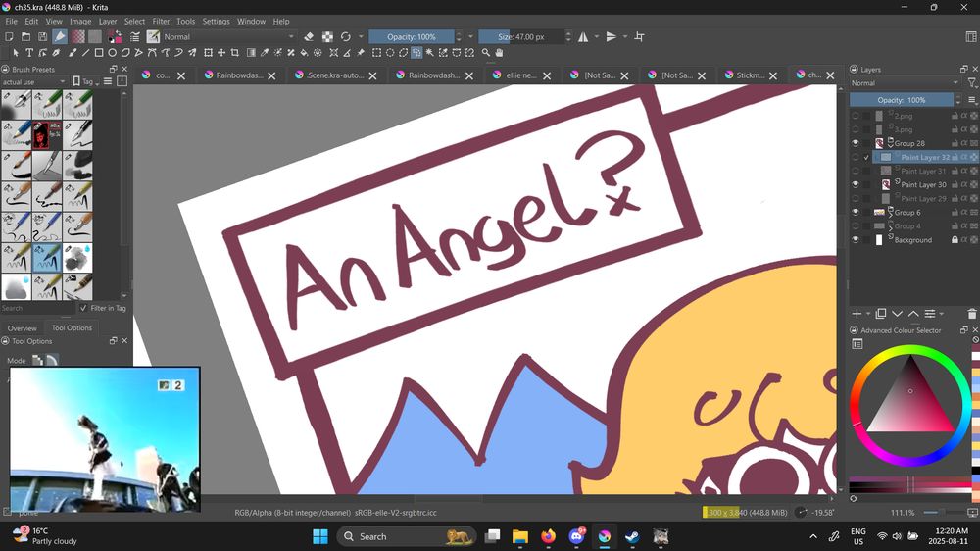Click horizontal mirror tool icon
Viewport: 980px width, 551px height.
tap(583, 37)
